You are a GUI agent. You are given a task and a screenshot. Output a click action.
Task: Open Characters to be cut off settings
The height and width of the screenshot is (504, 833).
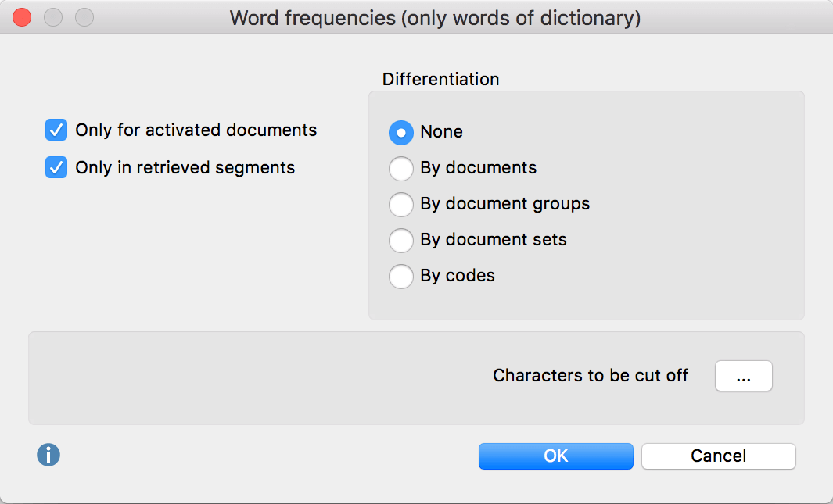click(743, 376)
